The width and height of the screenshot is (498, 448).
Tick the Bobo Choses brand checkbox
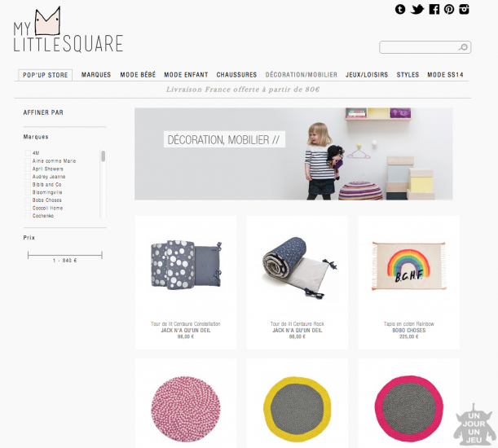pos(28,200)
